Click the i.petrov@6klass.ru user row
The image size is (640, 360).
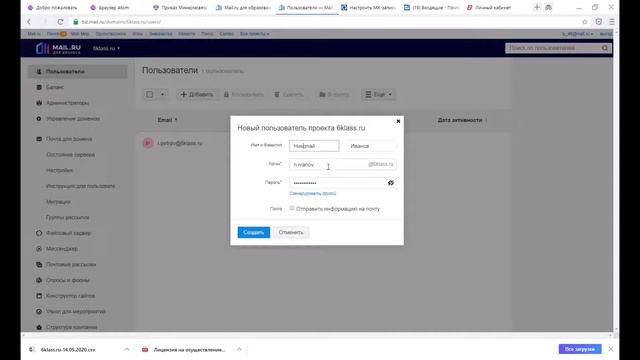(x=180, y=143)
